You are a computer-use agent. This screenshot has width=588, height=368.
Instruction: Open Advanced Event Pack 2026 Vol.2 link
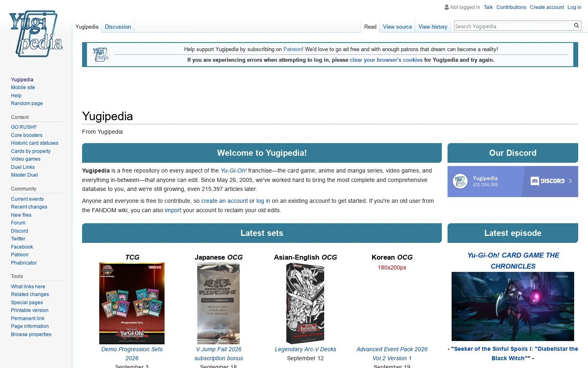click(392, 354)
